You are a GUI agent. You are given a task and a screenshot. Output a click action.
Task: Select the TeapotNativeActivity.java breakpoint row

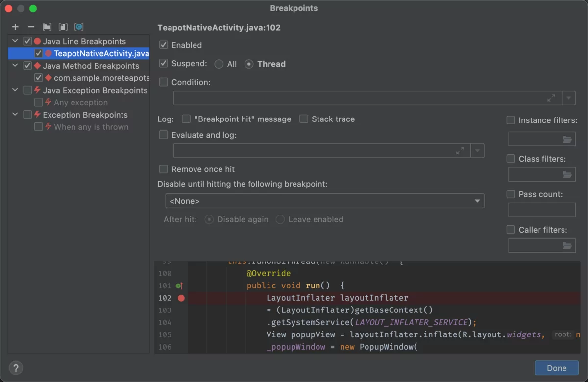pyautogui.click(x=79, y=53)
